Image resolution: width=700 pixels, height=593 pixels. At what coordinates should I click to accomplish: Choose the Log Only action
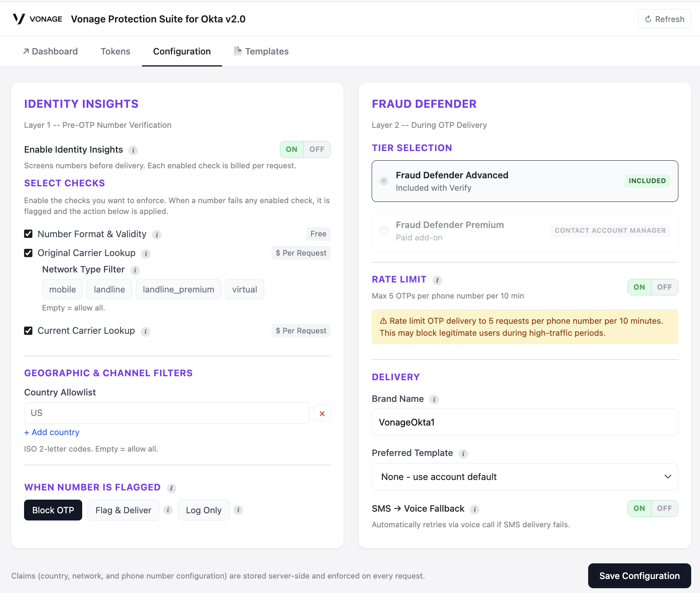(x=204, y=510)
